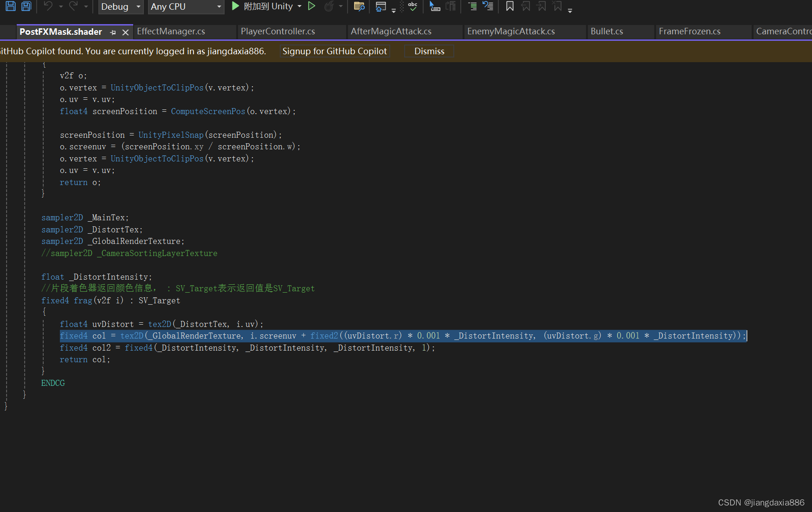Click the 'fixed4 col2' line
Viewport: 812px width, 512px height.
[x=247, y=348]
